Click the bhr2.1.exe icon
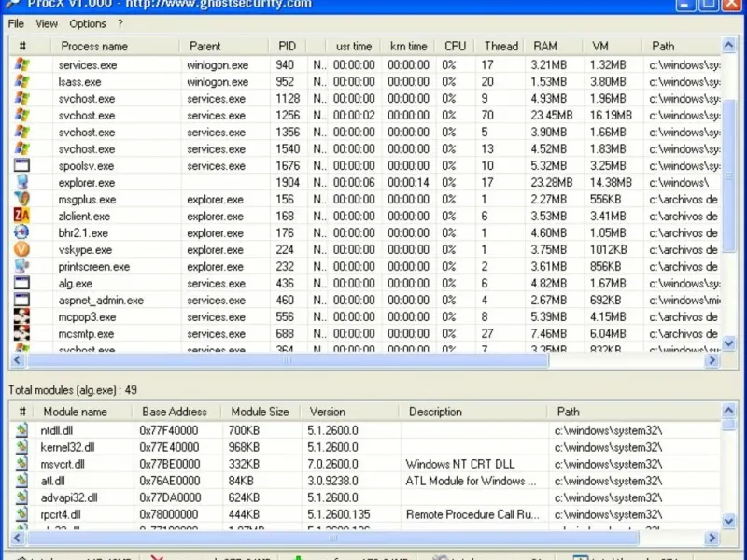Screen dimensions: 747x560 coord(21,232)
